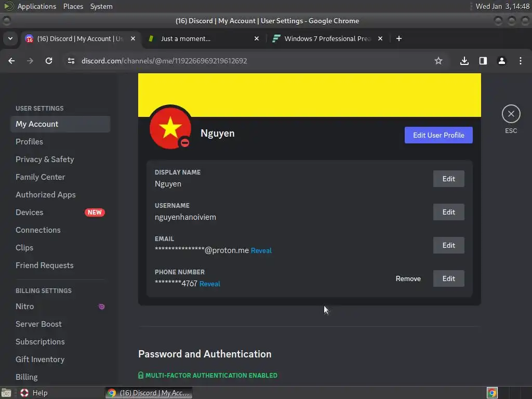Click the yellow profile banner
This screenshot has width=532, height=399.
point(310,95)
